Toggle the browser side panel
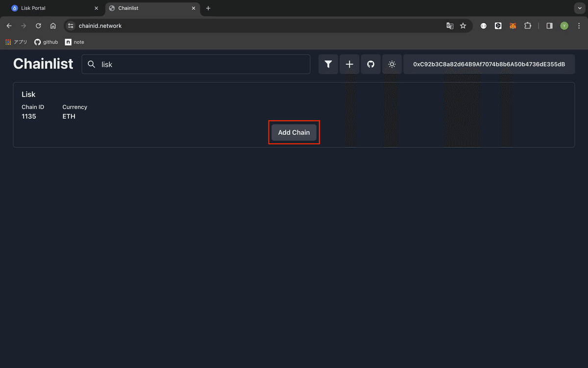Image resolution: width=588 pixels, height=368 pixels. 549,26
